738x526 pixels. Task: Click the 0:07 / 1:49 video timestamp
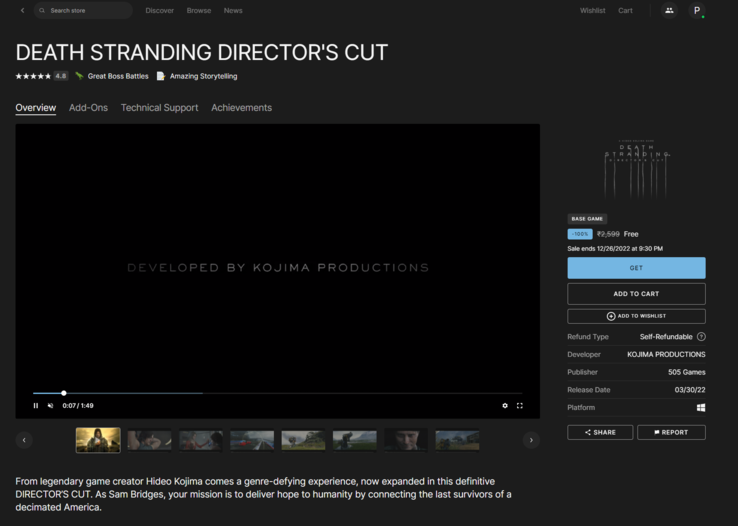(78, 406)
